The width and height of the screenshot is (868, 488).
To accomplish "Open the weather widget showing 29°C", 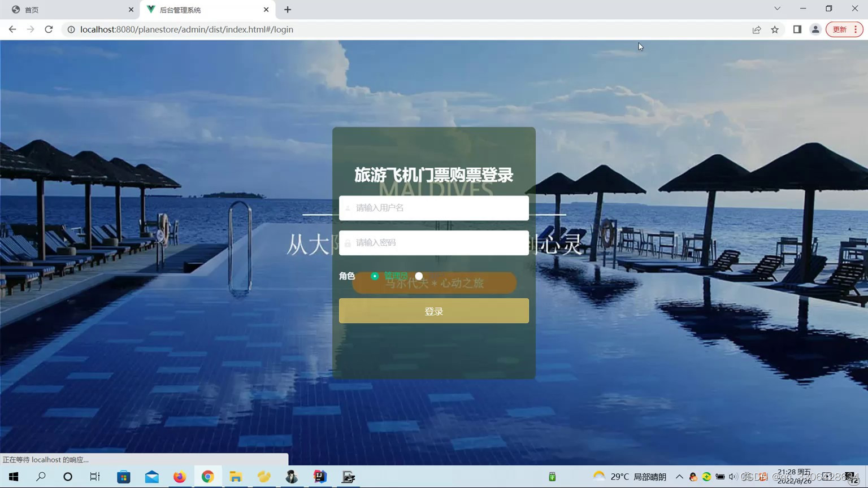I will [630, 477].
